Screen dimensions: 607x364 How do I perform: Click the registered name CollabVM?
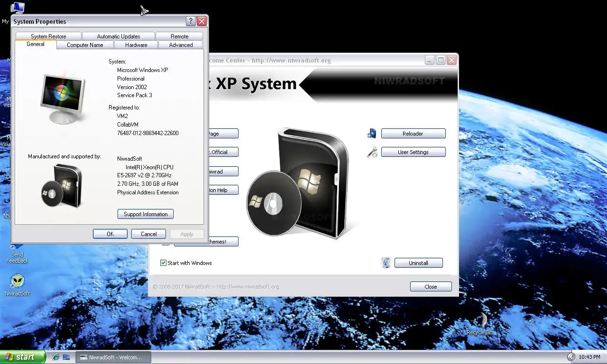click(x=128, y=125)
